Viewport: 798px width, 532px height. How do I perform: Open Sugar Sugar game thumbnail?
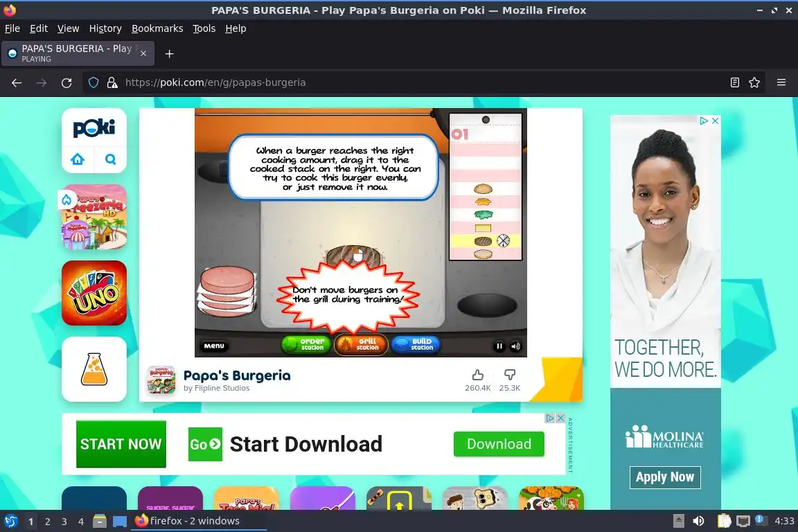170,498
